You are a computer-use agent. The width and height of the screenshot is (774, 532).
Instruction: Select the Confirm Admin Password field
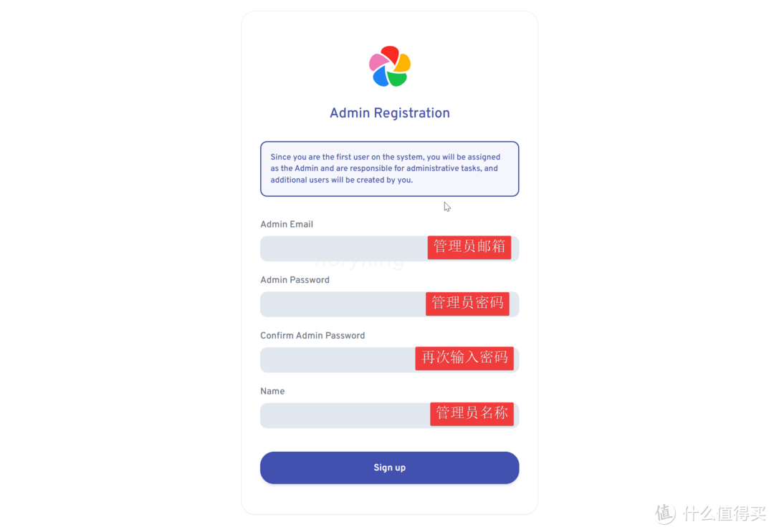point(337,359)
